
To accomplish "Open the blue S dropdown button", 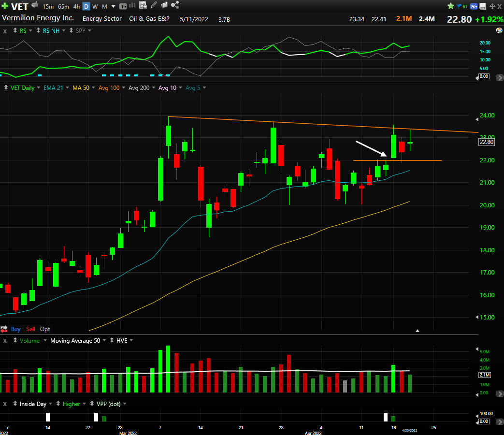I will pyautogui.click(x=474, y=6).
